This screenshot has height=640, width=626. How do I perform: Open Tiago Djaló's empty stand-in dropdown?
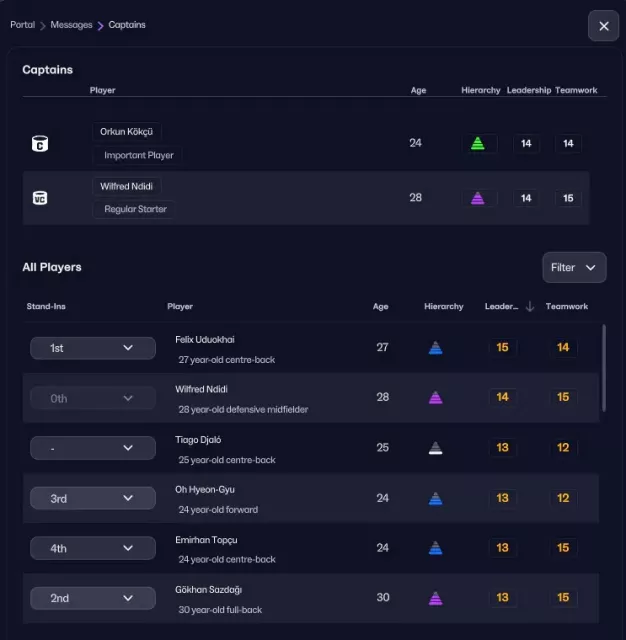[x=93, y=448]
